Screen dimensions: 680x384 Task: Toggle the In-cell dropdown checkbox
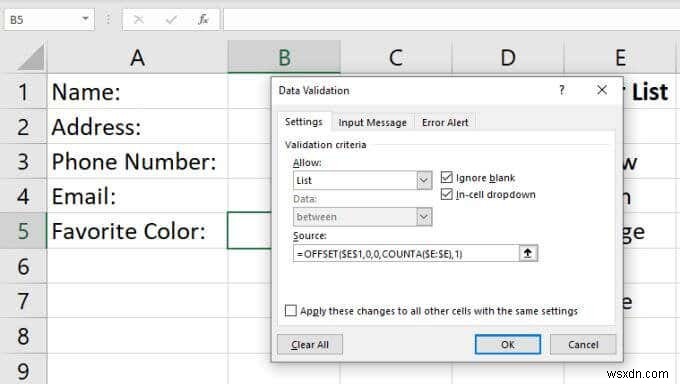click(447, 194)
